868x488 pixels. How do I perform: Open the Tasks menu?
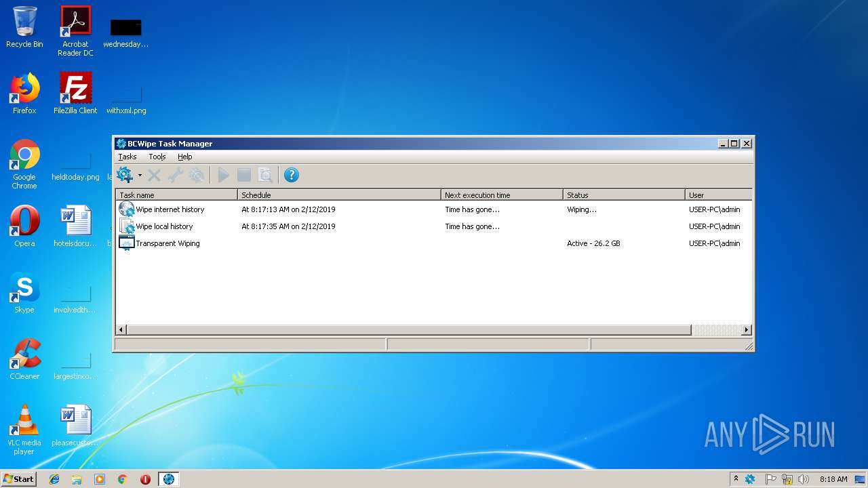[127, 157]
